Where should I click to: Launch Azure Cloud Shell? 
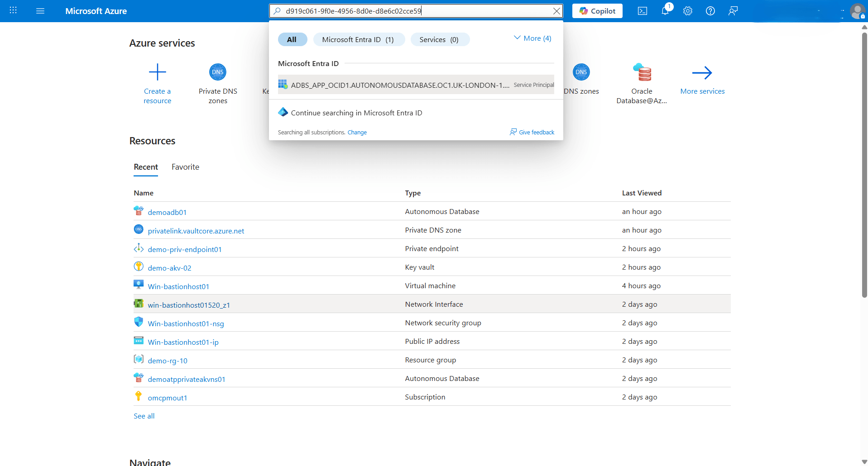643,11
